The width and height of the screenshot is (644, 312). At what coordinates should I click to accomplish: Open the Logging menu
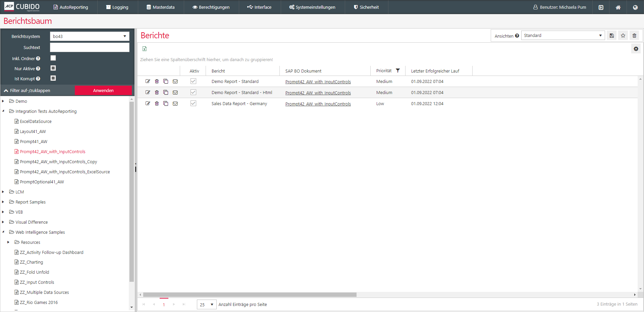click(117, 7)
